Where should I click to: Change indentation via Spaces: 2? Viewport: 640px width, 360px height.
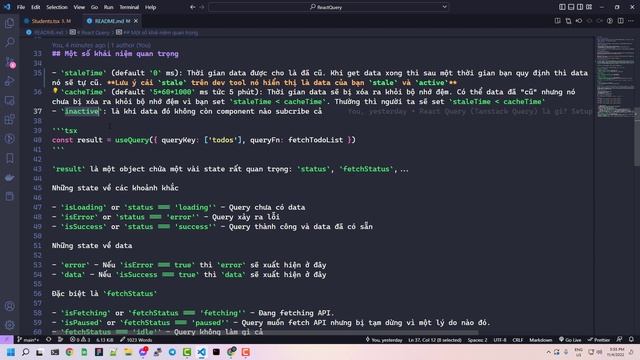477,340
